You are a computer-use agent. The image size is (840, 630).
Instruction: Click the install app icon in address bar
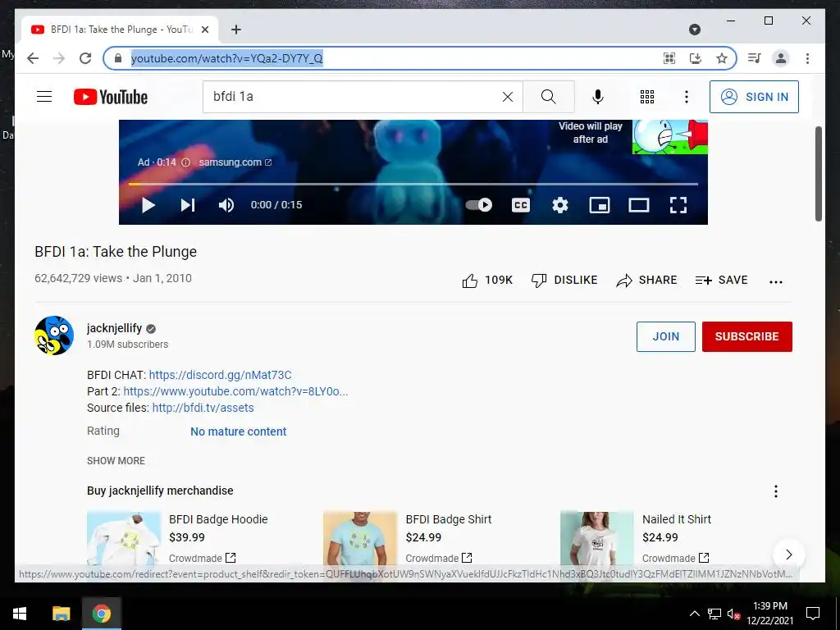coord(696,58)
